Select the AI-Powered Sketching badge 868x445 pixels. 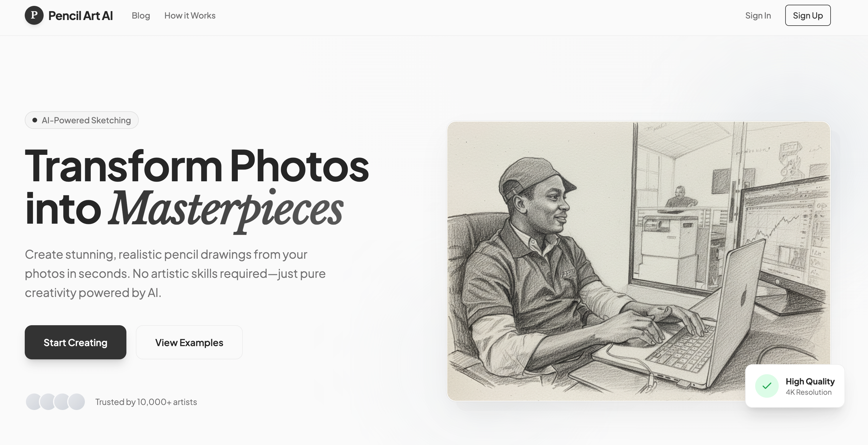(82, 120)
